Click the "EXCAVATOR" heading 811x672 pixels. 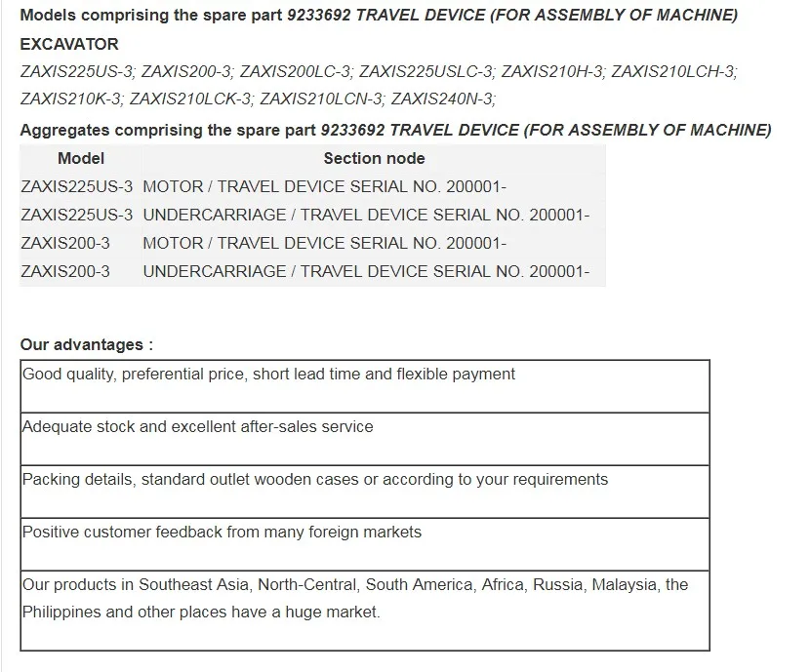pos(69,44)
